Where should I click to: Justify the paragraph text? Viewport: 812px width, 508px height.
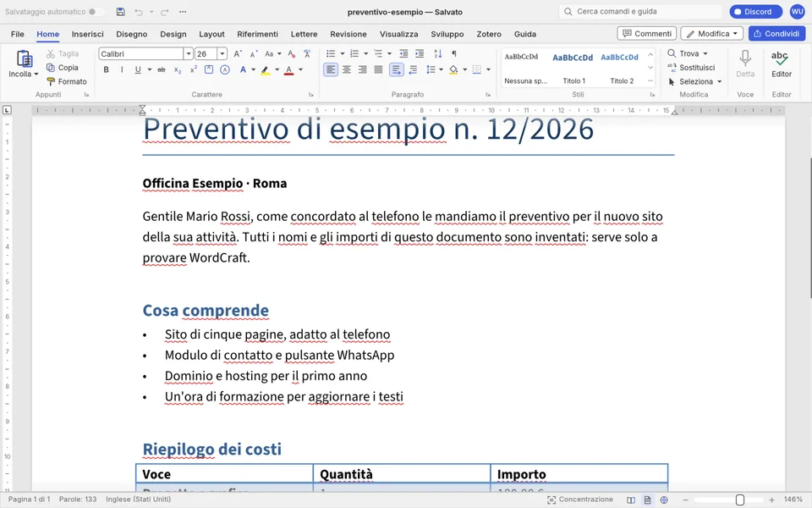pyautogui.click(x=379, y=69)
